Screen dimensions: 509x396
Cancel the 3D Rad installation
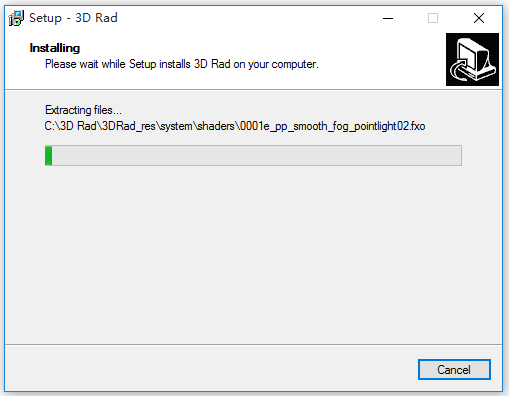point(454,369)
